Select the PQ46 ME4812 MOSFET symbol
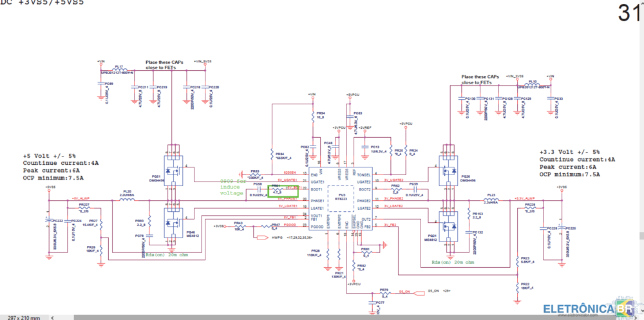The height and width of the screenshot is (320, 644). point(172,222)
